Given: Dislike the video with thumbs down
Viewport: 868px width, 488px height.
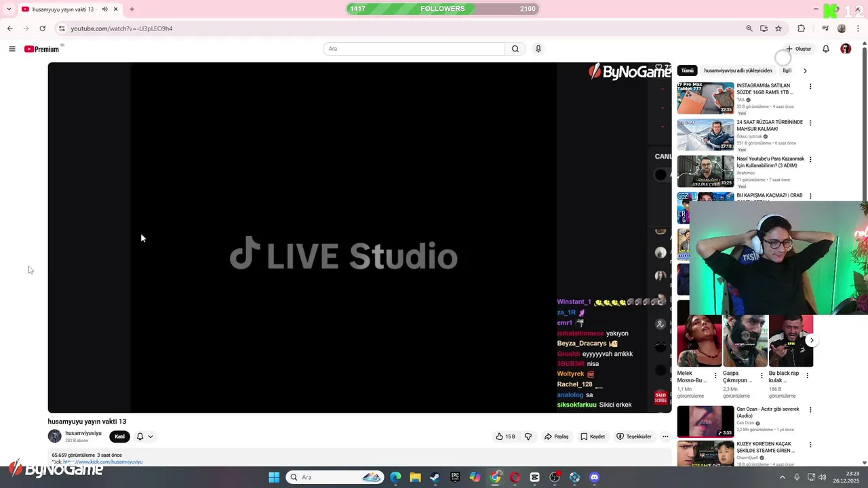Looking at the screenshot, I should 528,436.
